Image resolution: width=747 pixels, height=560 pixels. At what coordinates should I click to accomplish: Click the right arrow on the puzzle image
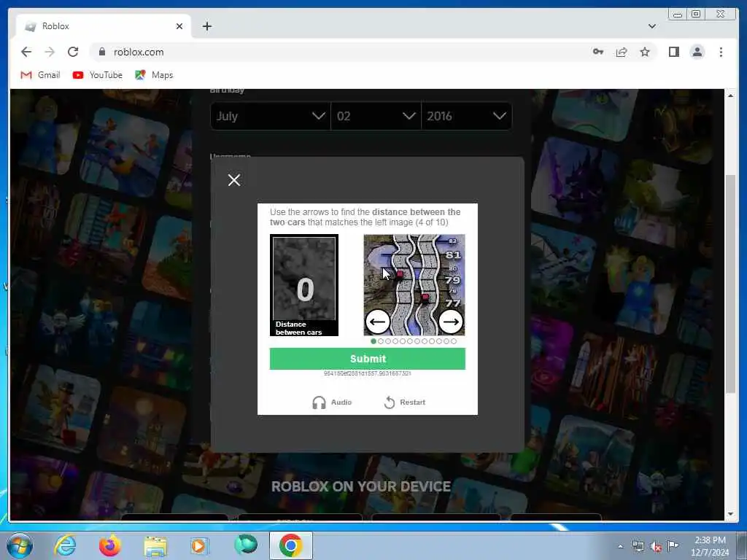pos(450,322)
